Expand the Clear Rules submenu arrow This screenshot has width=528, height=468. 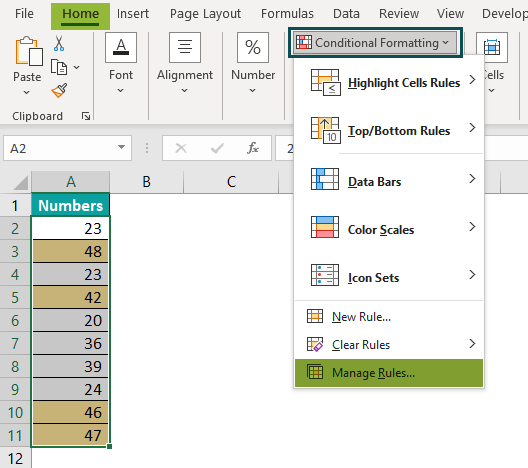472,343
